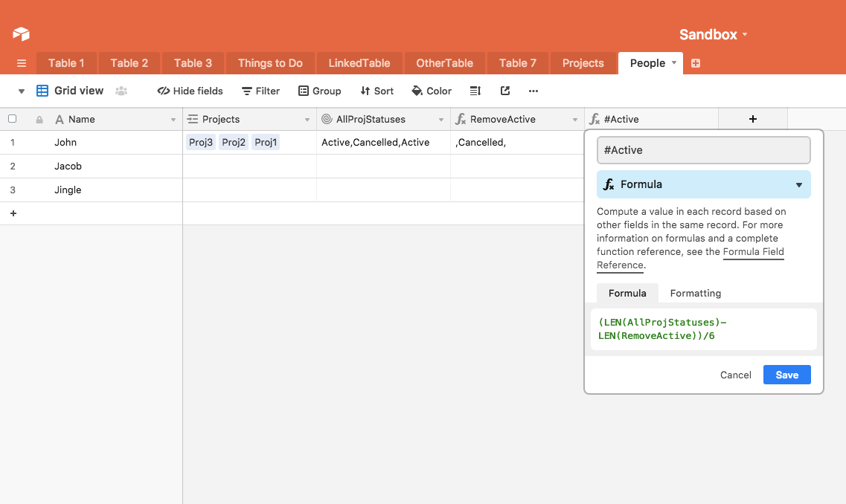Click the Proj3 linked record chip
The height and width of the screenshot is (504, 846).
201,142
